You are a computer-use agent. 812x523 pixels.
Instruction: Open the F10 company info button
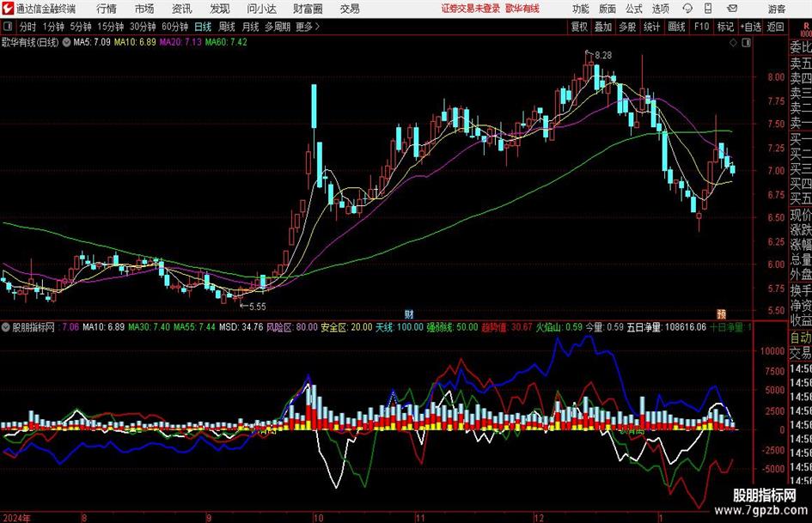pyautogui.click(x=702, y=27)
